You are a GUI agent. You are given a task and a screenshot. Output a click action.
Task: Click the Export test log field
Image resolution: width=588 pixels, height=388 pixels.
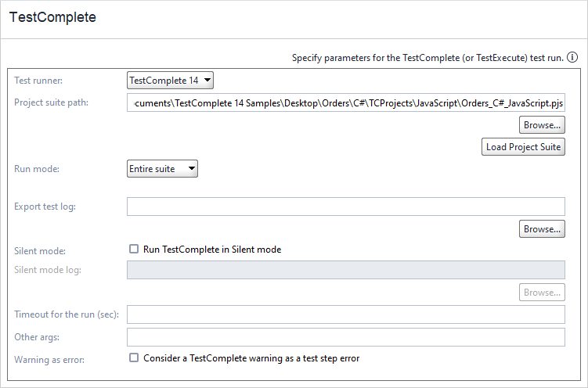(x=346, y=207)
